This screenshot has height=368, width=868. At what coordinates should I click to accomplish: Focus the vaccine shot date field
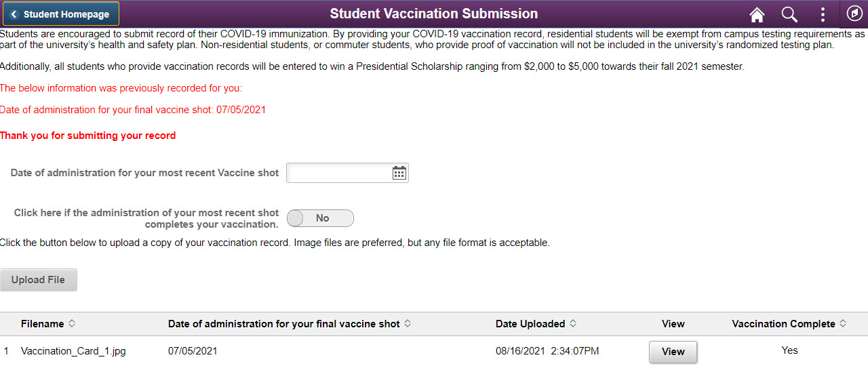[338, 173]
